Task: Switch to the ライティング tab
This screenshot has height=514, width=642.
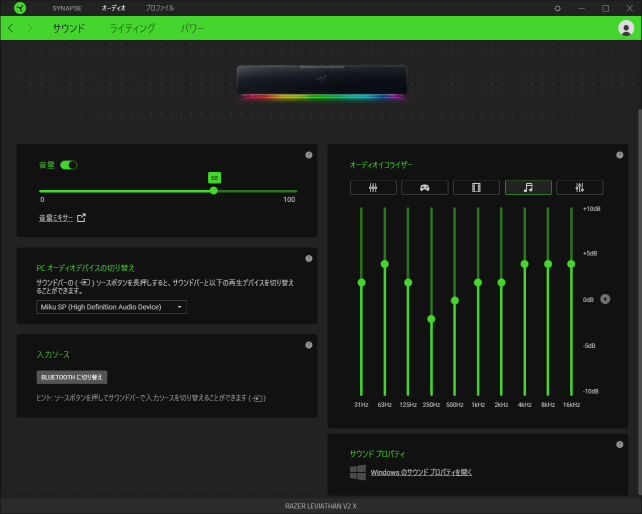Action: click(132, 29)
